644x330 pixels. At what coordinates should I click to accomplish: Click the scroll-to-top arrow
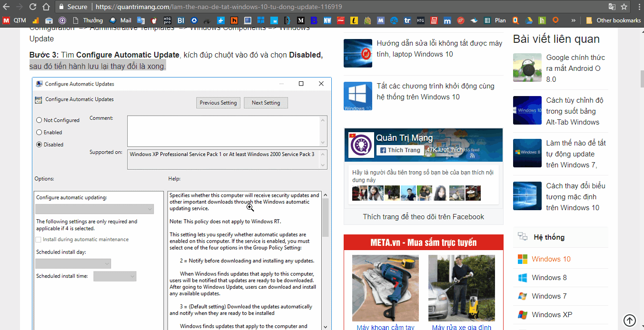pyautogui.click(x=630, y=320)
